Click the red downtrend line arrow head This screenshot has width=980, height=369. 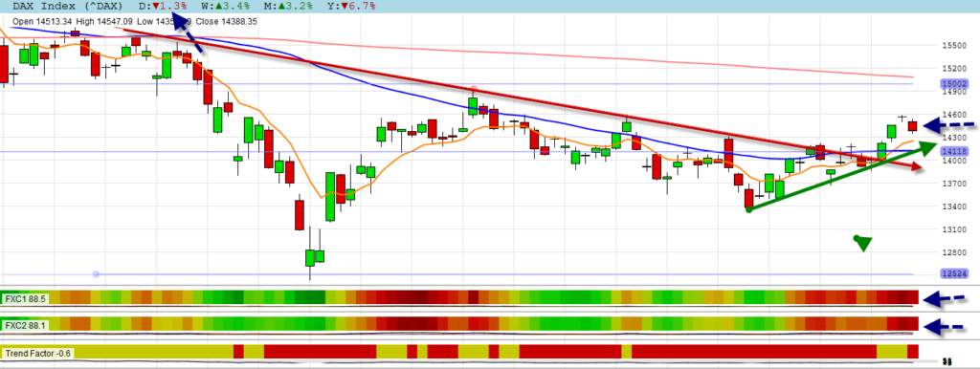916,166
